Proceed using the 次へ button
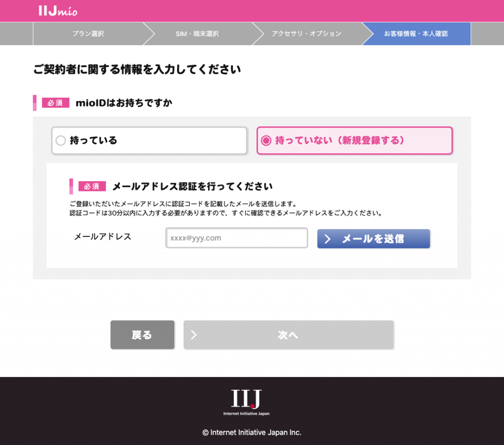The image size is (504, 445). (288, 335)
